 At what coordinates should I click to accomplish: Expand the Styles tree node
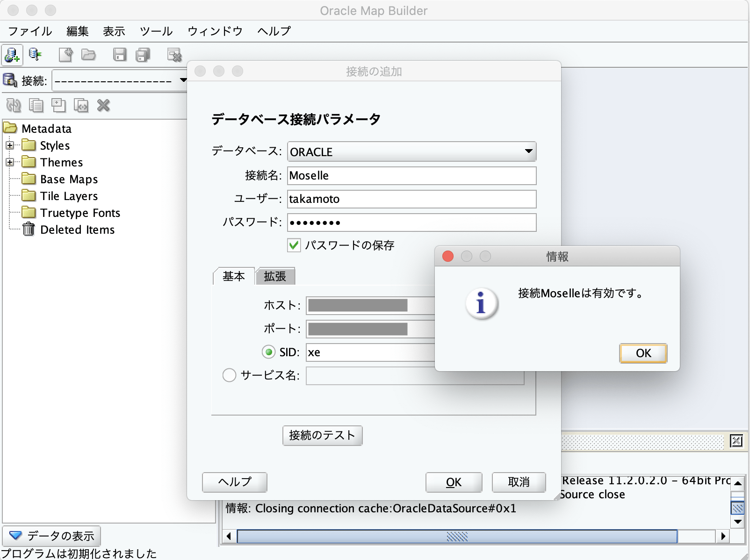[10, 145]
